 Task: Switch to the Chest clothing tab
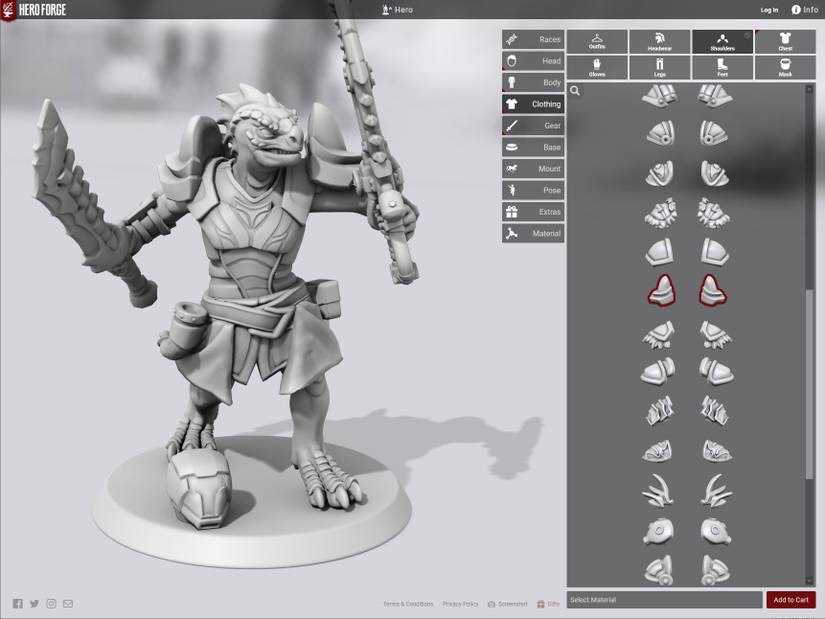[785, 42]
